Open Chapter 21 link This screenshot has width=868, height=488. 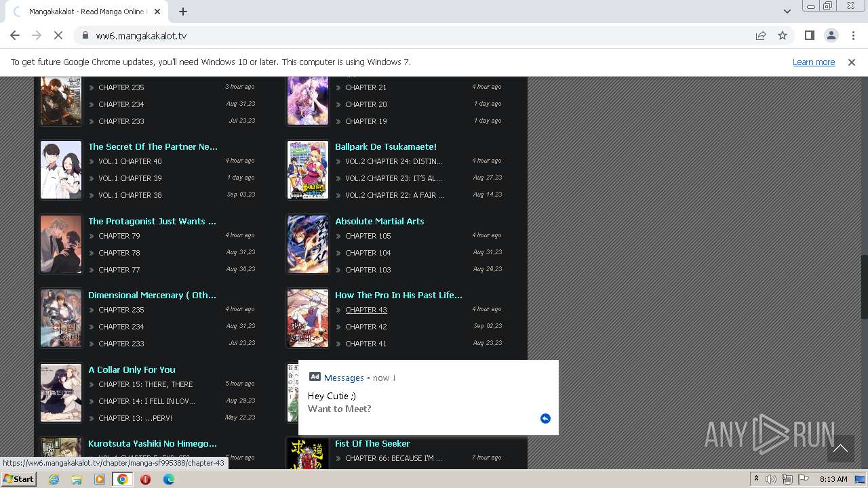[366, 87]
